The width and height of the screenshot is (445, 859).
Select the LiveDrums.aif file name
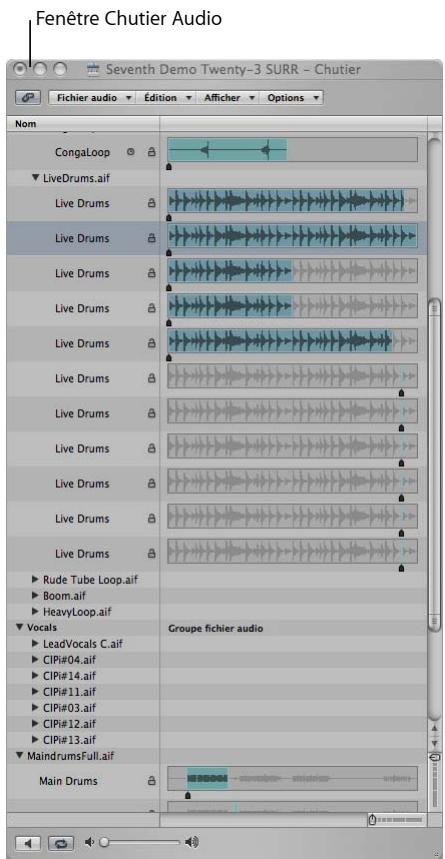tap(76, 178)
